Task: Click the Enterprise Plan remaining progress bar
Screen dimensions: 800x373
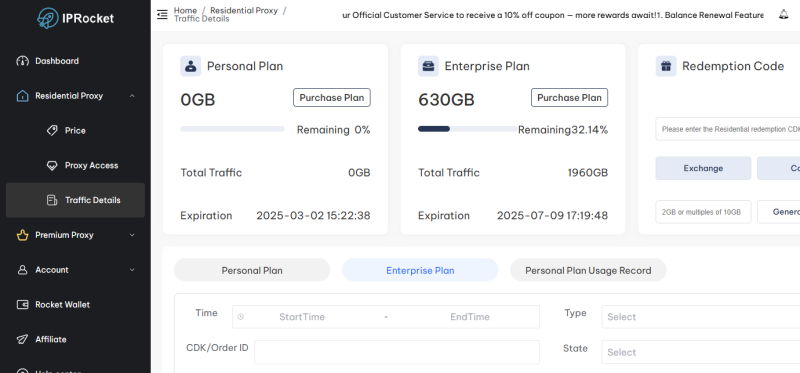Action: [467, 129]
